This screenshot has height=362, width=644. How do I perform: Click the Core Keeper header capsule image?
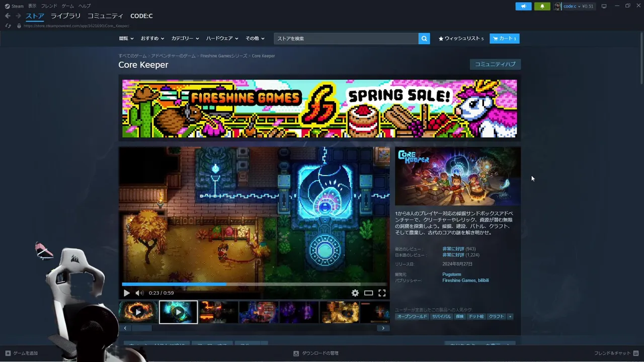[458, 176]
